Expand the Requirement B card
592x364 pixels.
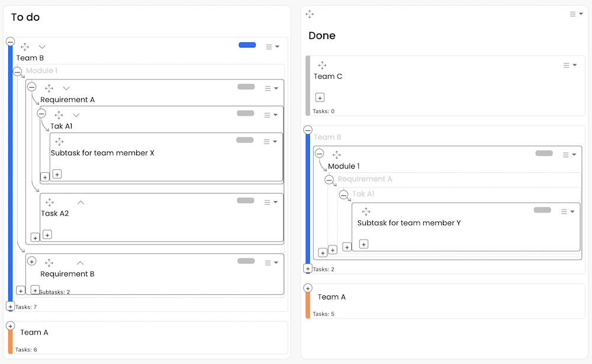[x=32, y=261]
